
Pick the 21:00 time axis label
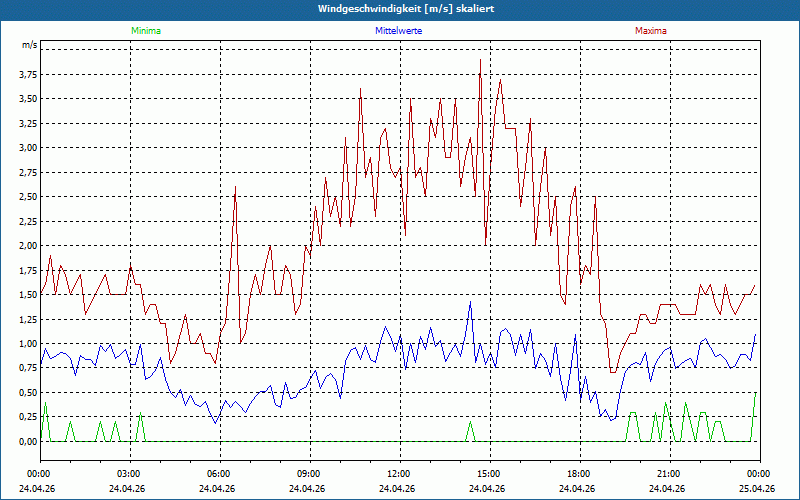pos(669,474)
